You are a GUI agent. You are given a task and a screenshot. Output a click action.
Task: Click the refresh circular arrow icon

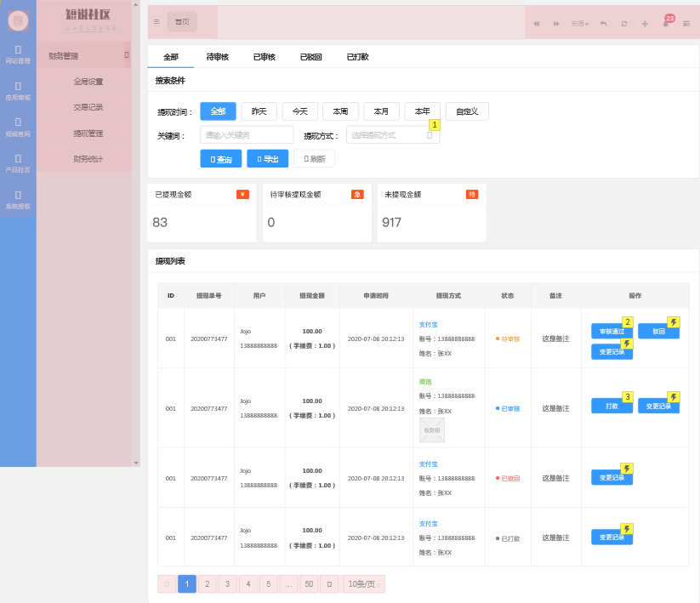pyautogui.click(x=624, y=24)
